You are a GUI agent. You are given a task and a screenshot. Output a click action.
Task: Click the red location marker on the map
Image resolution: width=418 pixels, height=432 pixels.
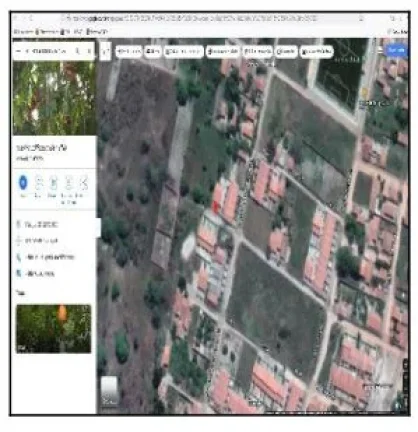coord(215,207)
